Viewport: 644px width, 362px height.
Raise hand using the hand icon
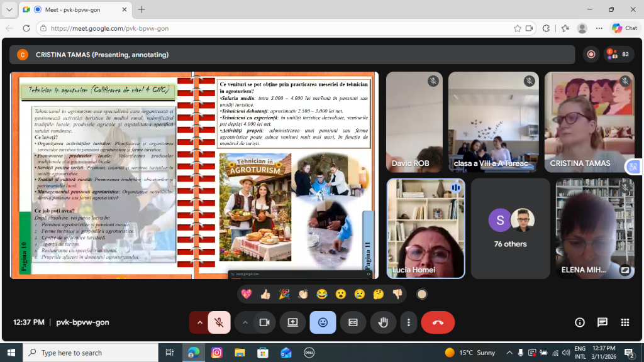[x=383, y=322]
